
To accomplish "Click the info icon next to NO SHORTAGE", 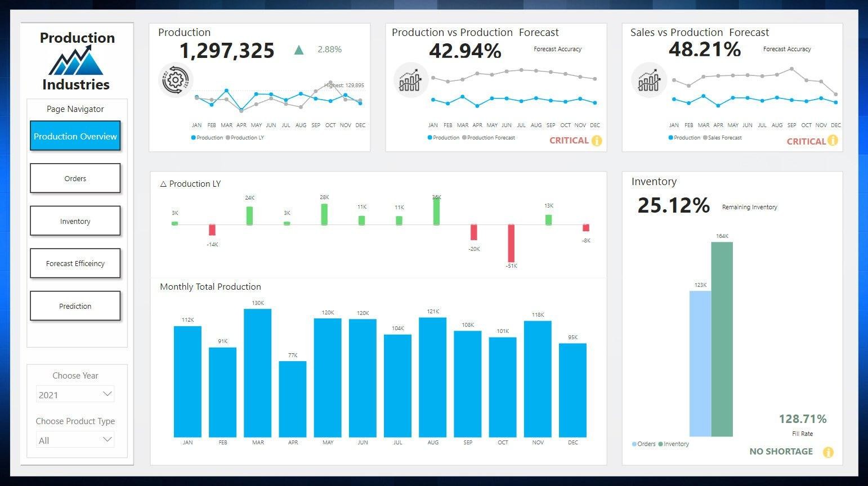I will pyautogui.click(x=827, y=452).
